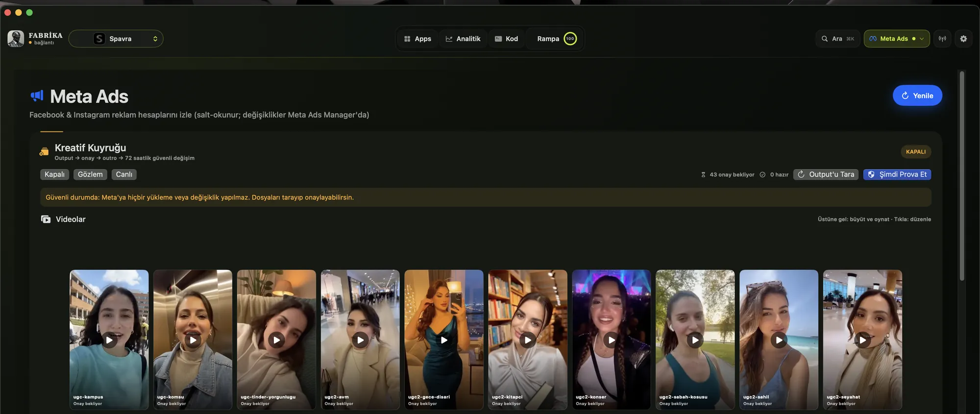Click the "0 hazır" counter
Viewport: 980px width, 414px height.
click(774, 175)
